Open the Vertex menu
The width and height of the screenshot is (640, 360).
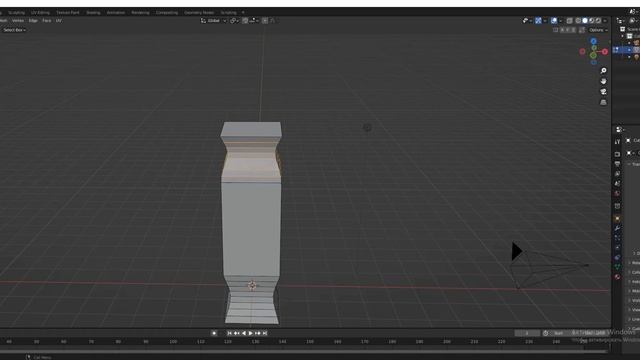(18, 20)
